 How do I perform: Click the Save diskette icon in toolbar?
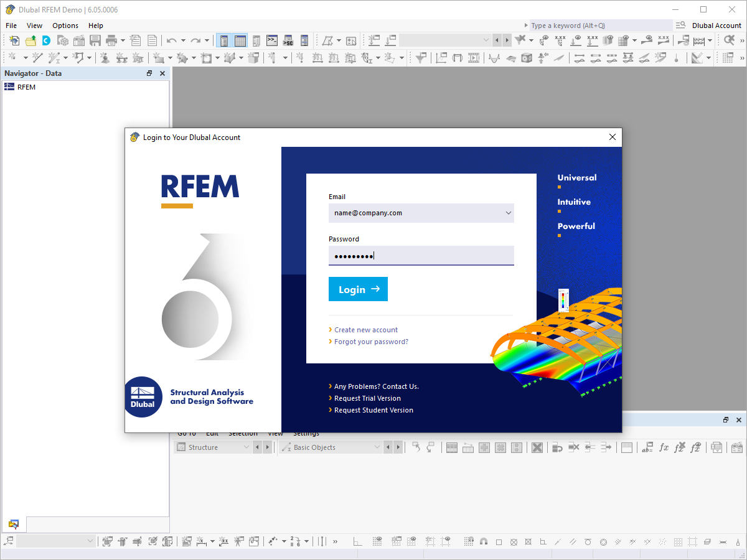(x=95, y=40)
